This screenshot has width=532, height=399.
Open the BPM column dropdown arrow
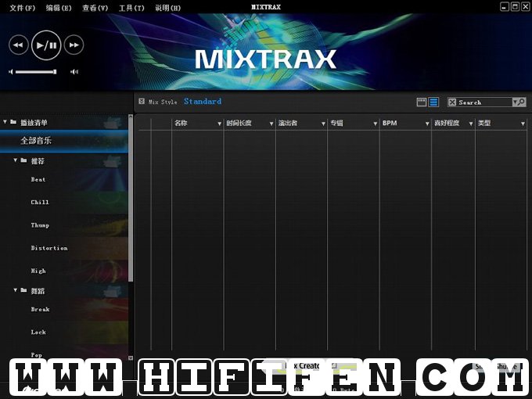pyautogui.click(x=427, y=124)
